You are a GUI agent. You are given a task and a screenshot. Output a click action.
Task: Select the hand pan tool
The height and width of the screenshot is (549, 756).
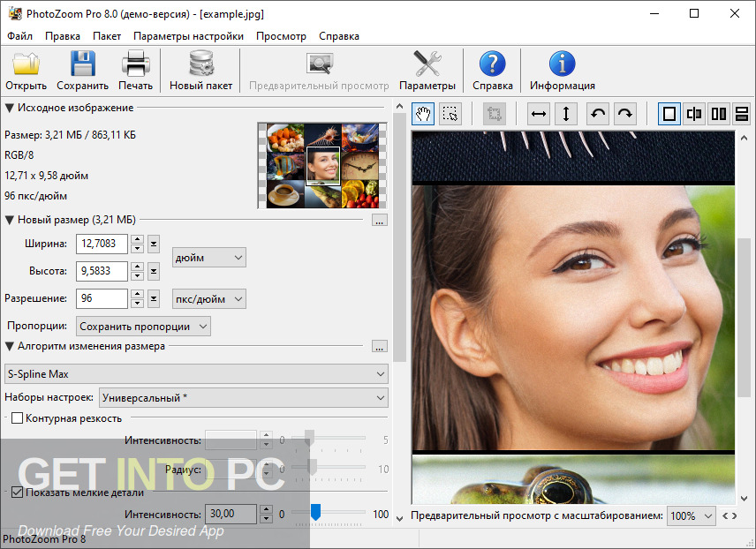(423, 114)
